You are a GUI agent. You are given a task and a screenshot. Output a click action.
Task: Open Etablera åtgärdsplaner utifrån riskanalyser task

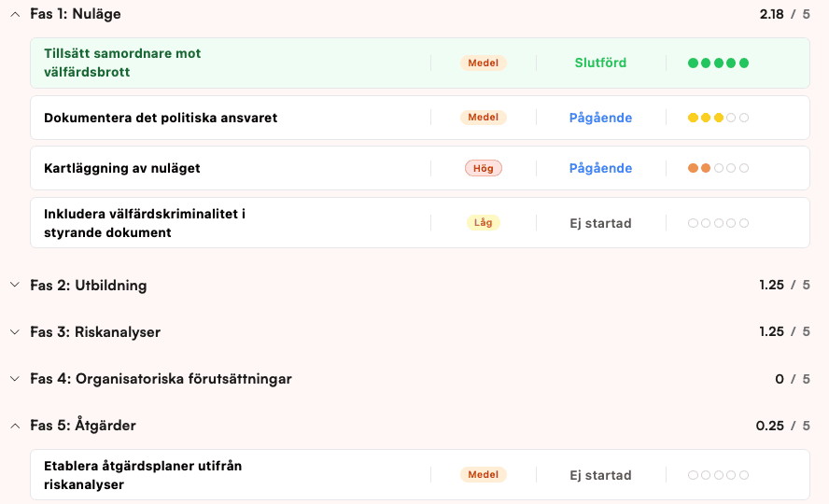click(x=143, y=475)
